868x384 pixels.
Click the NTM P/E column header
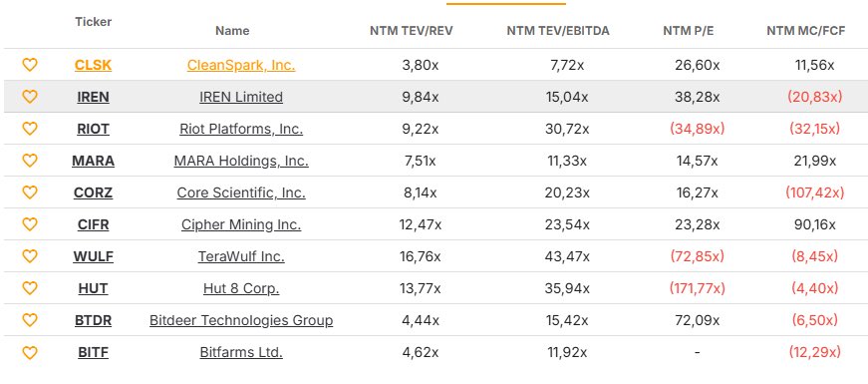coord(688,31)
